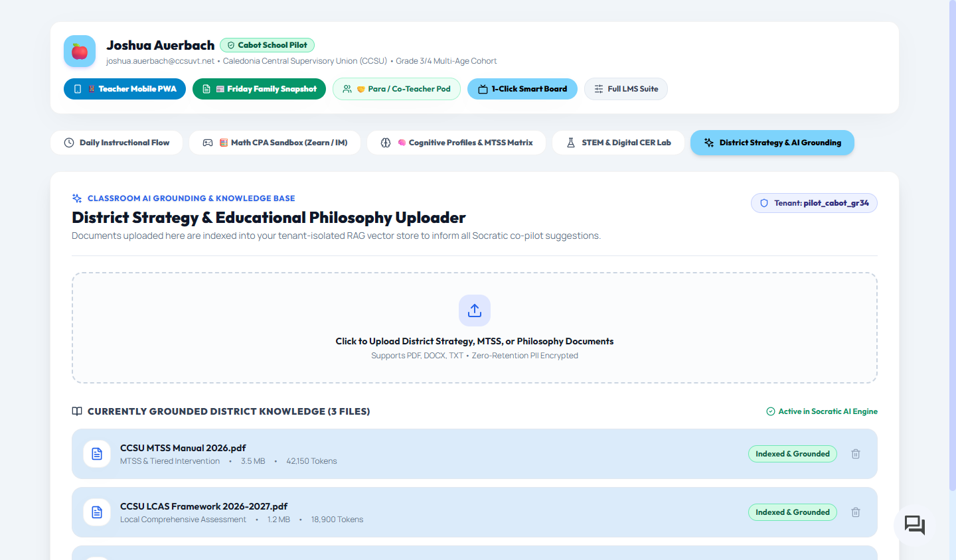
Task: Click Indexed & Grounded badge on LCAS Framework
Action: [793, 512]
